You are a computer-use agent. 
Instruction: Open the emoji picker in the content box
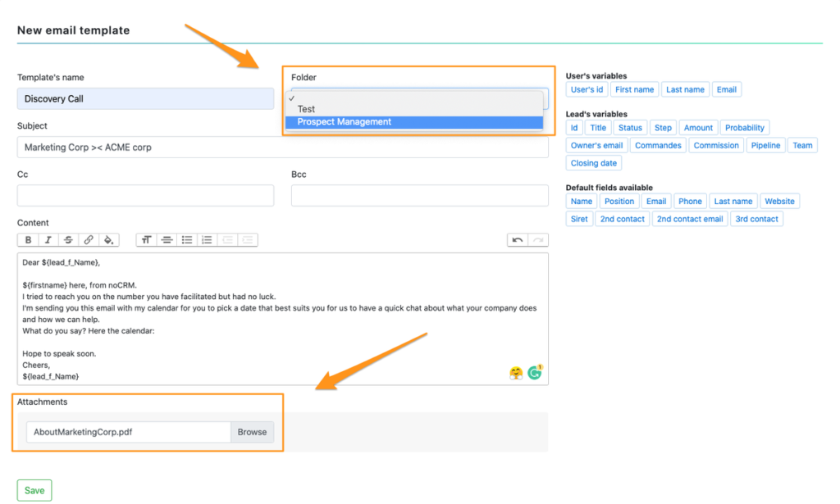(516, 373)
